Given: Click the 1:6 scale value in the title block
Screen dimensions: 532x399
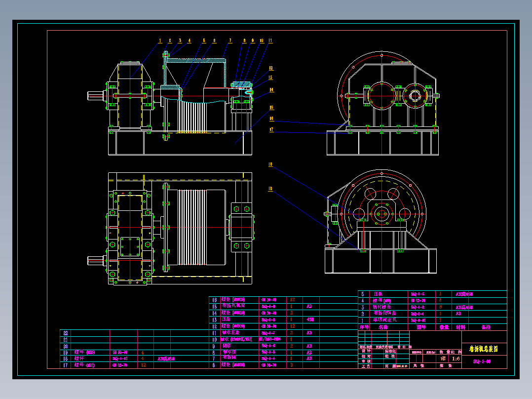Looking at the screenshot, I should (x=456, y=359).
